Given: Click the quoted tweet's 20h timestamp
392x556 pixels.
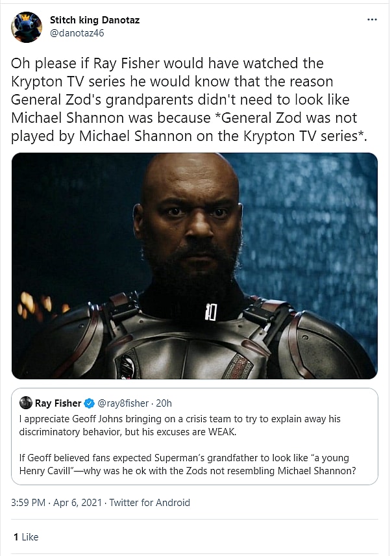Looking at the screenshot, I should [165, 403].
